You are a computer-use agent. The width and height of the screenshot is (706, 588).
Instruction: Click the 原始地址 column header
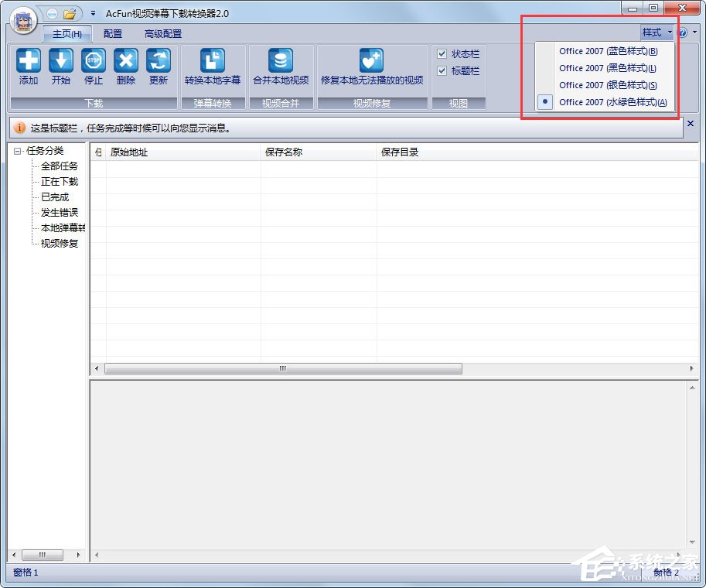point(184,152)
